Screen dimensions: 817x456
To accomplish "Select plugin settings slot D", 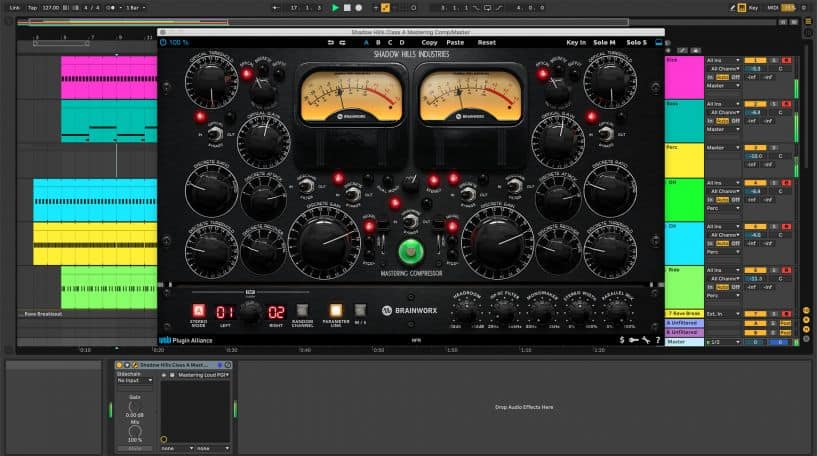I will coord(402,43).
